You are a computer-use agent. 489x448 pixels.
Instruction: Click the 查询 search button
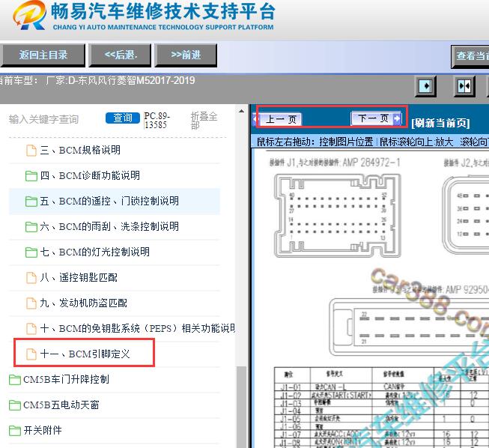[123, 118]
